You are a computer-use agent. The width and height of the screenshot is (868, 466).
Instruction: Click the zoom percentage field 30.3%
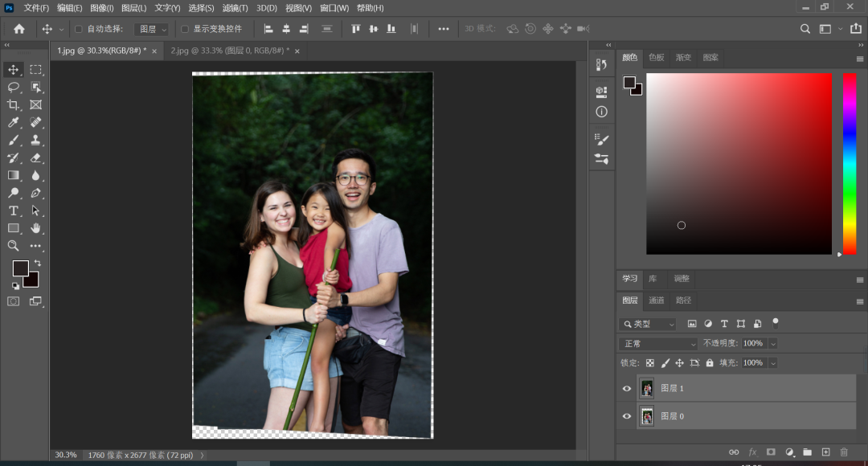[x=66, y=455]
